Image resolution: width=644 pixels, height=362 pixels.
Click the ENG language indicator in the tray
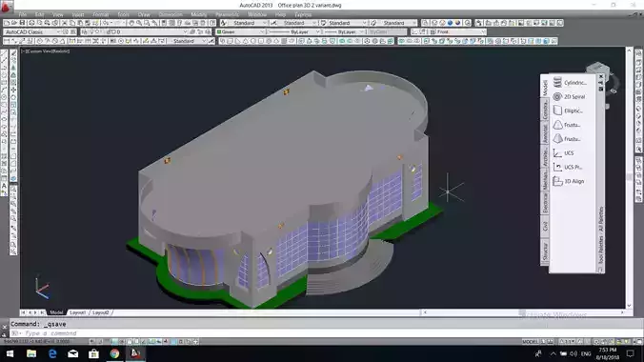coord(586,353)
